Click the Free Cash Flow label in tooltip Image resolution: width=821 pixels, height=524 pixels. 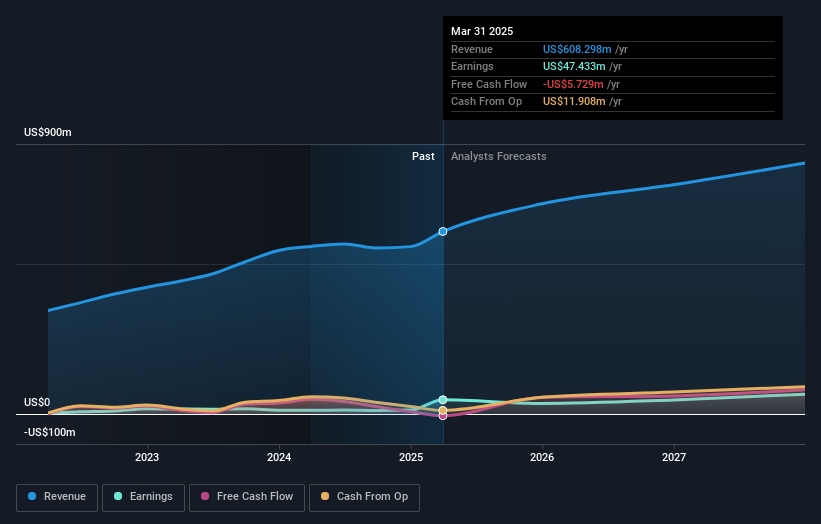tap(489, 84)
